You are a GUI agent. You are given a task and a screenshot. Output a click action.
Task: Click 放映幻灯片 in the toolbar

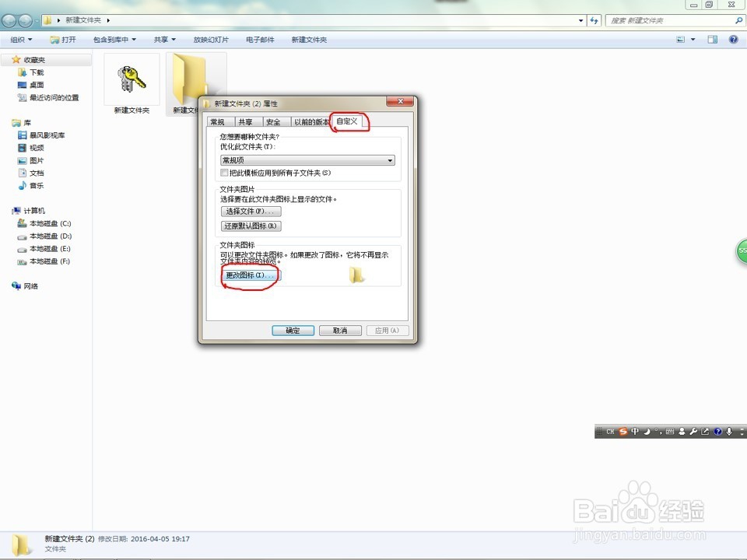[211, 40]
